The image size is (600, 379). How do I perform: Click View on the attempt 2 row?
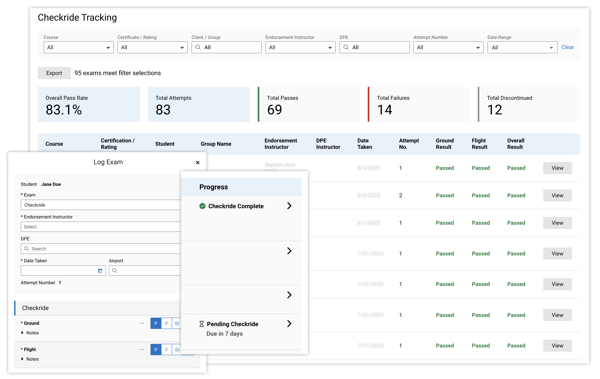[x=557, y=196]
